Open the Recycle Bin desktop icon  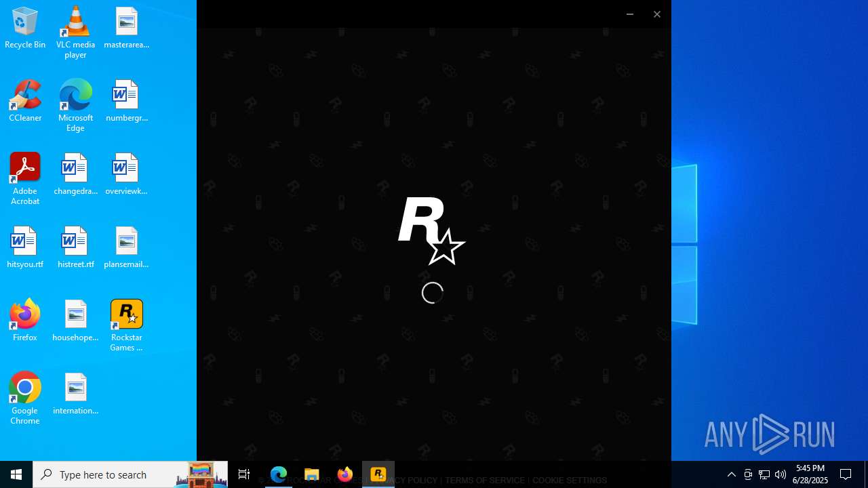[25, 28]
